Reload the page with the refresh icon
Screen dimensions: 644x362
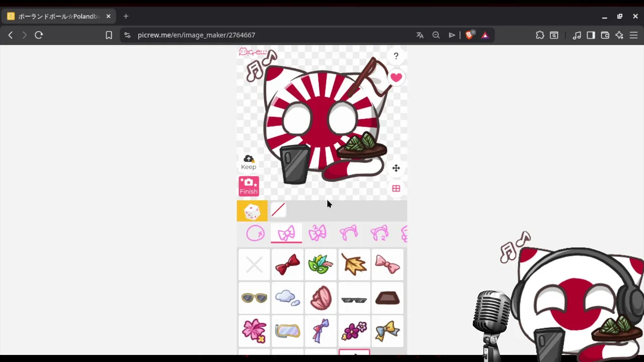pos(39,35)
